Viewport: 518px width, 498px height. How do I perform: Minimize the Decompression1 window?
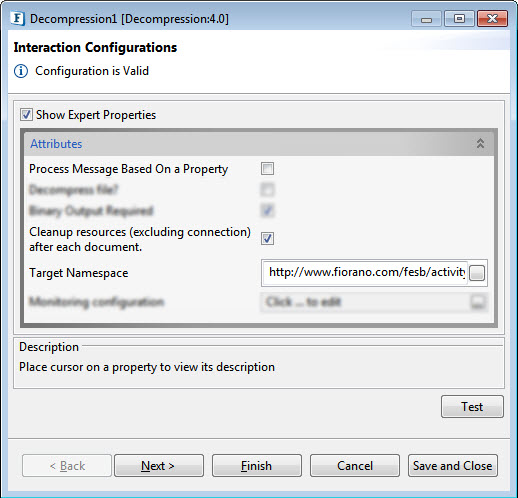tap(426, 19)
